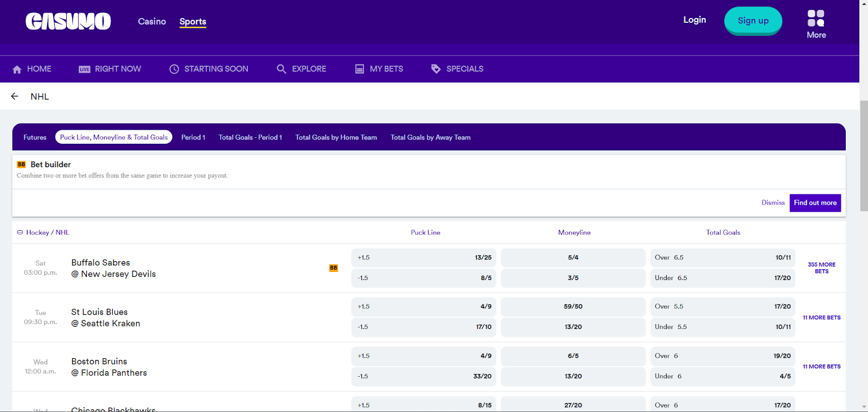Image resolution: width=868 pixels, height=412 pixels.
Task: Click the Live badge icon beside Right Now
Action: 85,69
